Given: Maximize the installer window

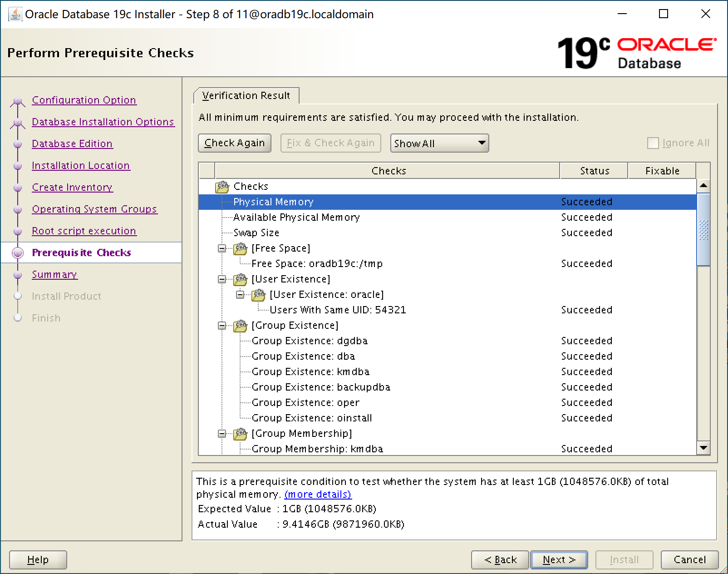Looking at the screenshot, I should click(x=664, y=14).
